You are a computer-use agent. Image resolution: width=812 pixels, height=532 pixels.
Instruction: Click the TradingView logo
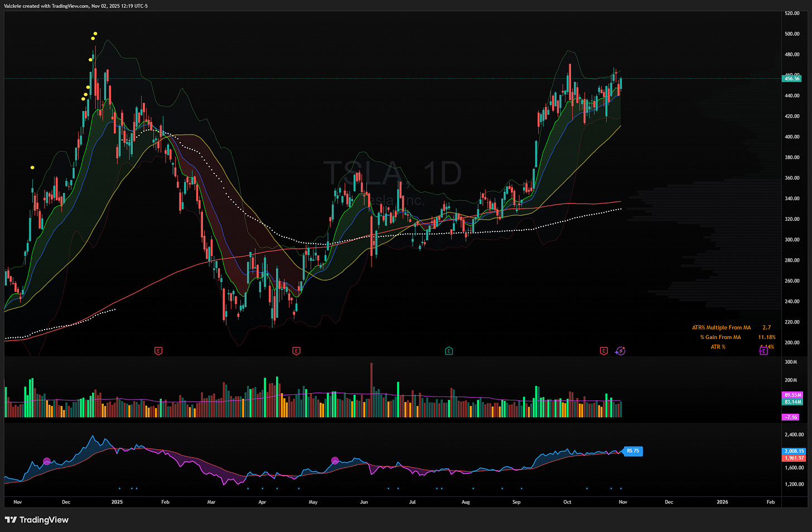(37, 520)
